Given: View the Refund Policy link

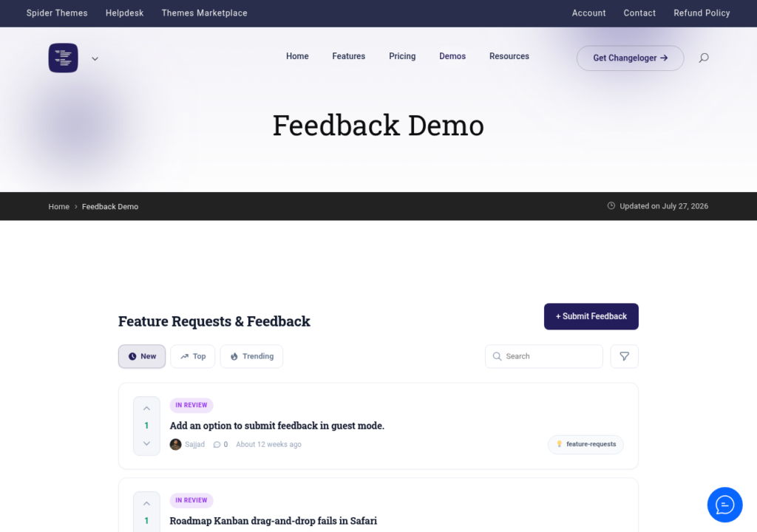Looking at the screenshot, I should coord(702,13).
